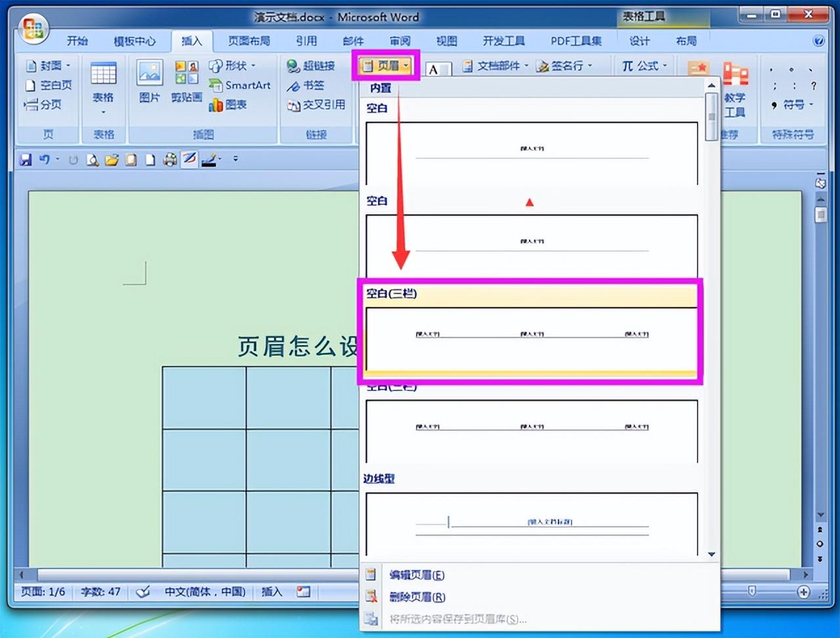Click the zoom in plus button
Screen dimensions: 840x638
tap(803, 591)
